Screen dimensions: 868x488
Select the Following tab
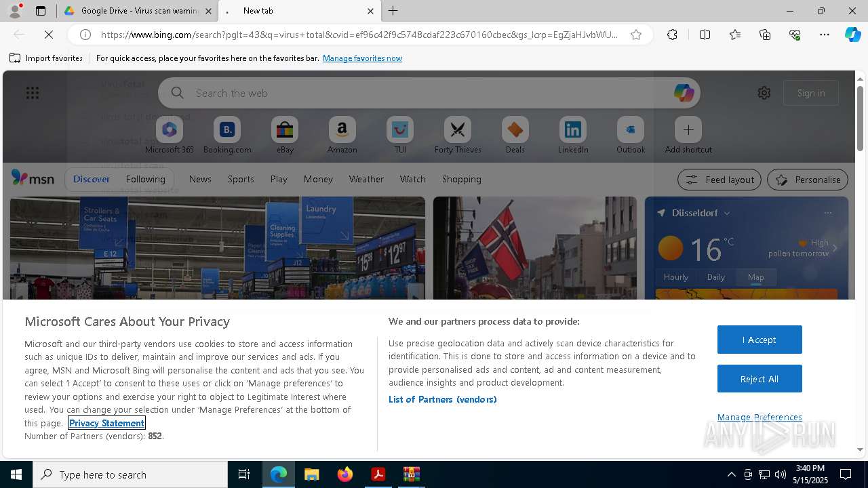point(146,179)
